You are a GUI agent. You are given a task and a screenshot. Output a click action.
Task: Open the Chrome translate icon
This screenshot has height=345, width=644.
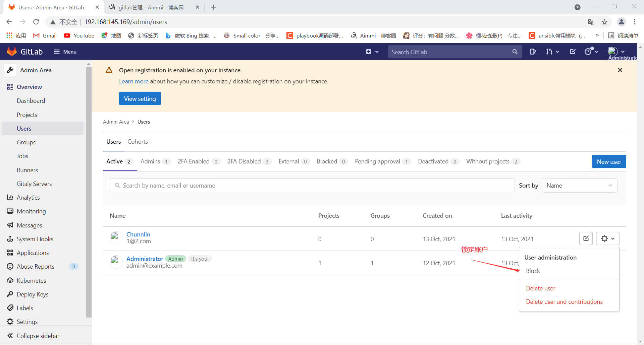pyautogui.click(x=591, y=22)
